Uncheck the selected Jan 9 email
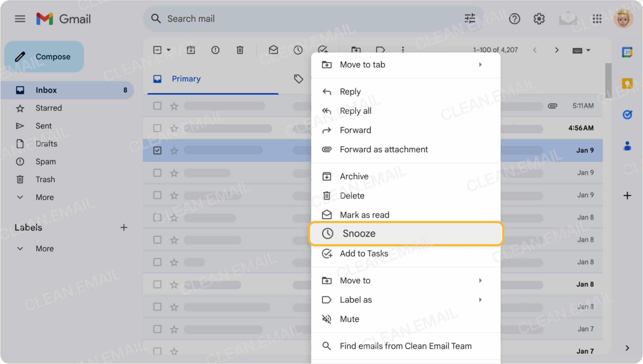The height and width of the screenshot is (364, 643). pyautogui.click(x=157, y=150)
